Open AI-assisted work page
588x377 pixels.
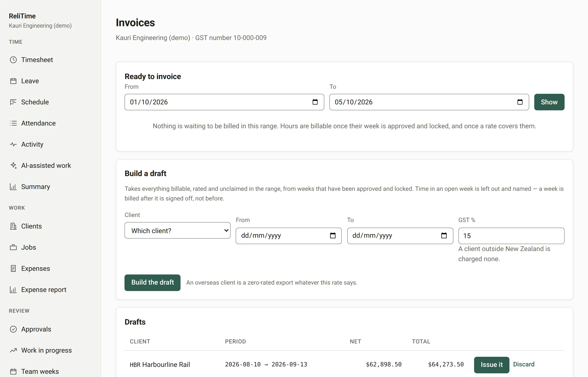[x=46, y=166]
